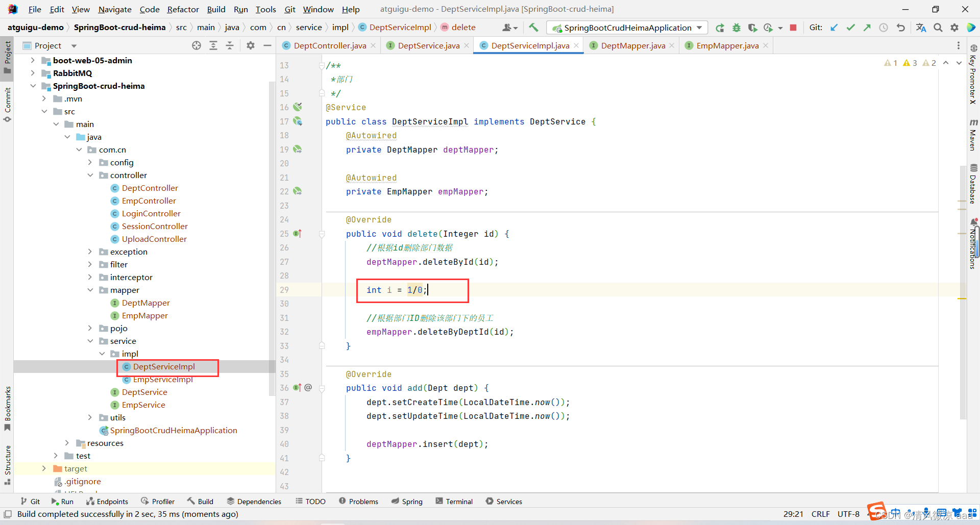Image resolution: width=980 pixels, height=525 pixels.
Task: Toggle the Terminal tool window
Action: point(454,502)
